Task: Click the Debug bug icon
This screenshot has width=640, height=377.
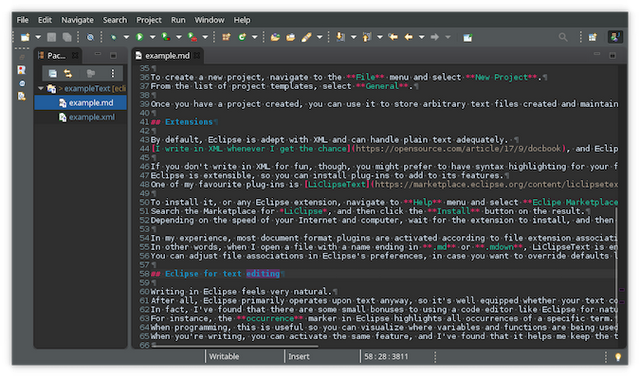Action: pos(113,37)
